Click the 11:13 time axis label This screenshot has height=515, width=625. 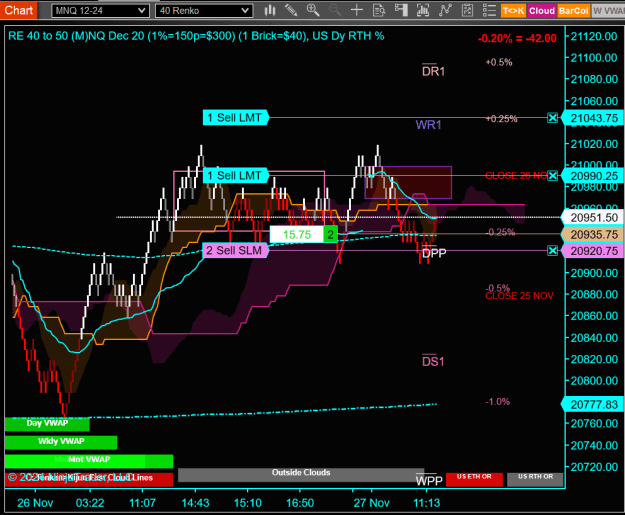pyautogui.click(x=426, y=503)
